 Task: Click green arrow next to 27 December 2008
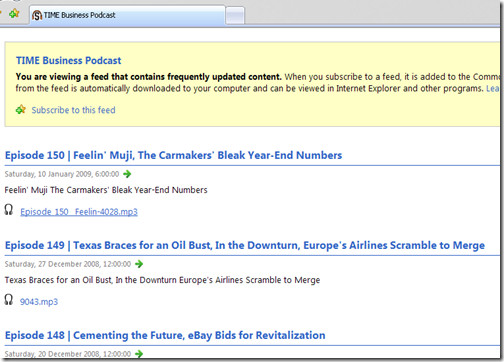tap(139, 264)
